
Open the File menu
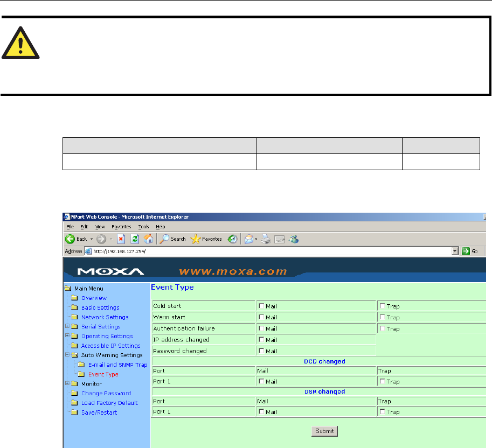tap(70, 227)
